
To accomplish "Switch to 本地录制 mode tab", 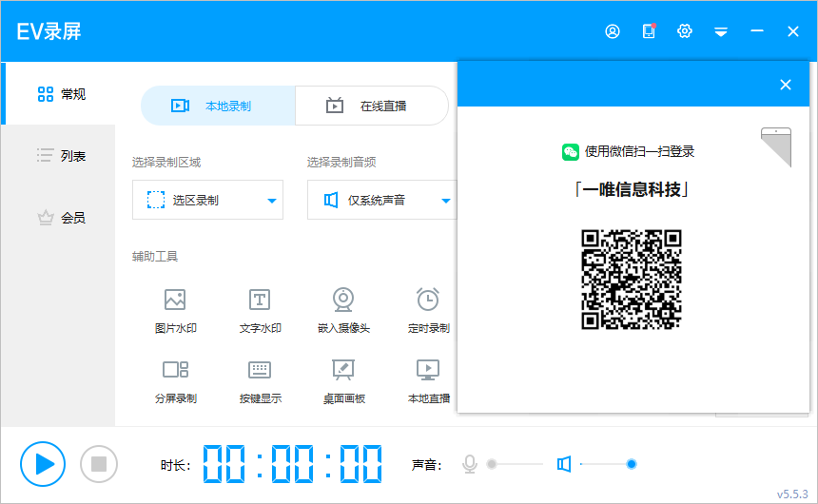I will click(x=218, y=106).
